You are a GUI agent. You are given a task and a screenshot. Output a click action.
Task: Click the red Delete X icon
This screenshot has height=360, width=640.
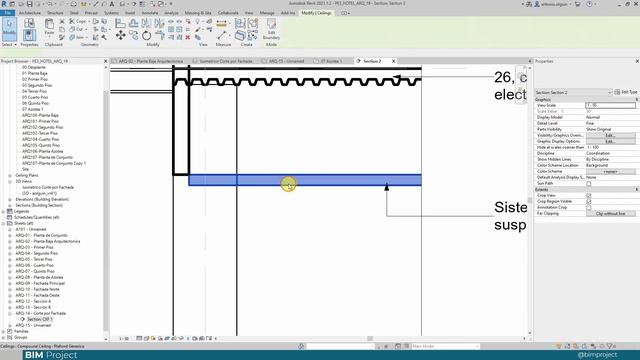(188, 38)
